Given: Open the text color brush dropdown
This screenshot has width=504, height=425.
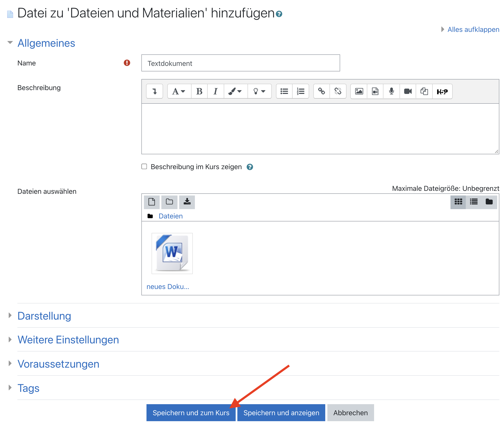Looking at the screenshot, I should pos(235,91).
